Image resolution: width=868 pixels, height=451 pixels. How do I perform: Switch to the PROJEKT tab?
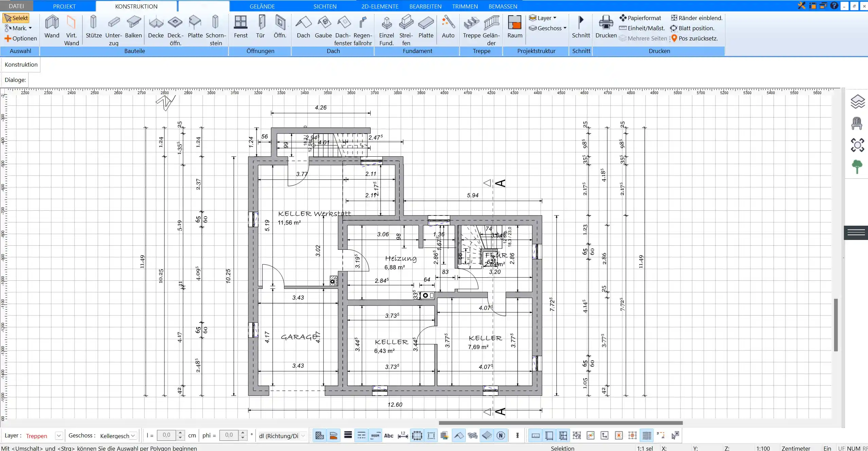pyautogui.click(x=64, y=6)
